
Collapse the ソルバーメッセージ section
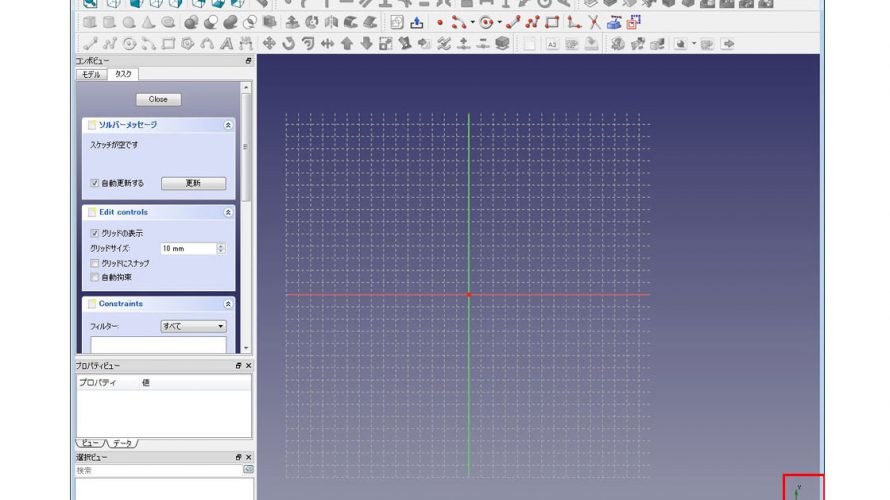point(228,125)
